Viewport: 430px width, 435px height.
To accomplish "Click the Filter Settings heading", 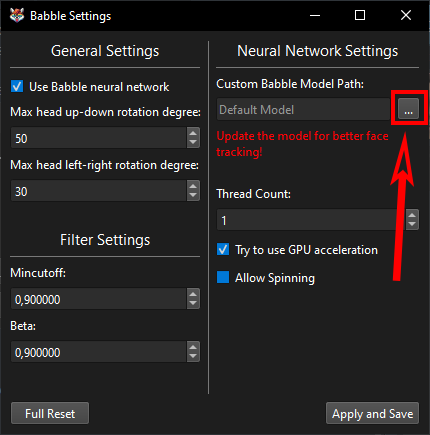I will 105,240.
